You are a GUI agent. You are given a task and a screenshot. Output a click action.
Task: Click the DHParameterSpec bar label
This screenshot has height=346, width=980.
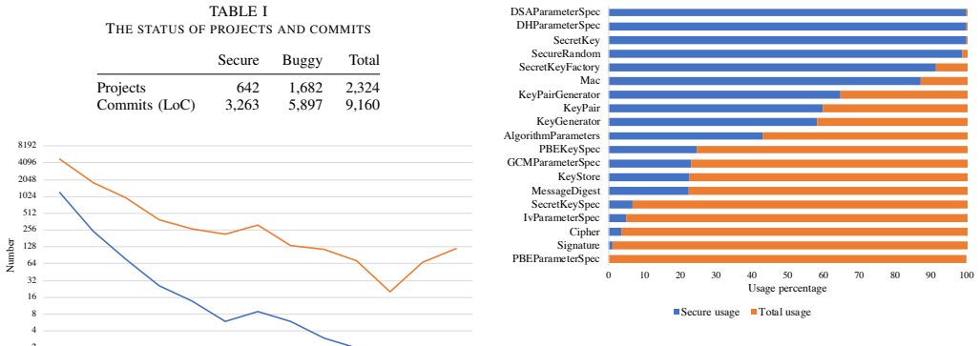tap(558, 26)
